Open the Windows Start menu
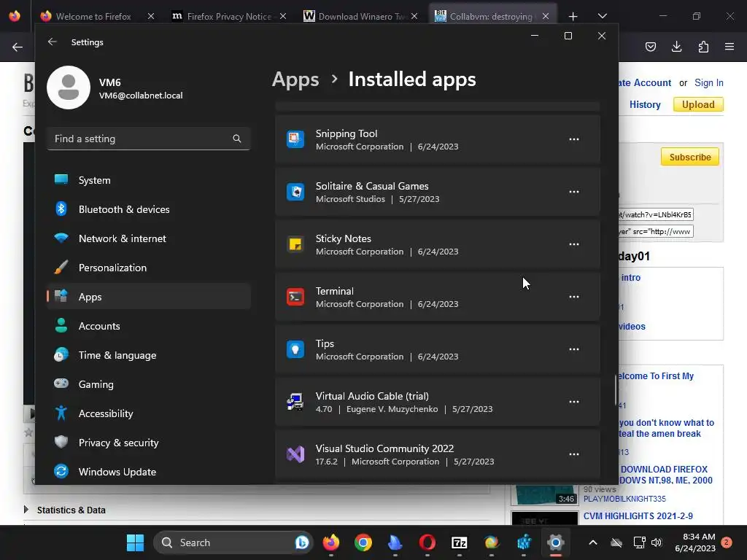Image resolution: width=747 pixels, height=560 pixels. click(135, 542)
